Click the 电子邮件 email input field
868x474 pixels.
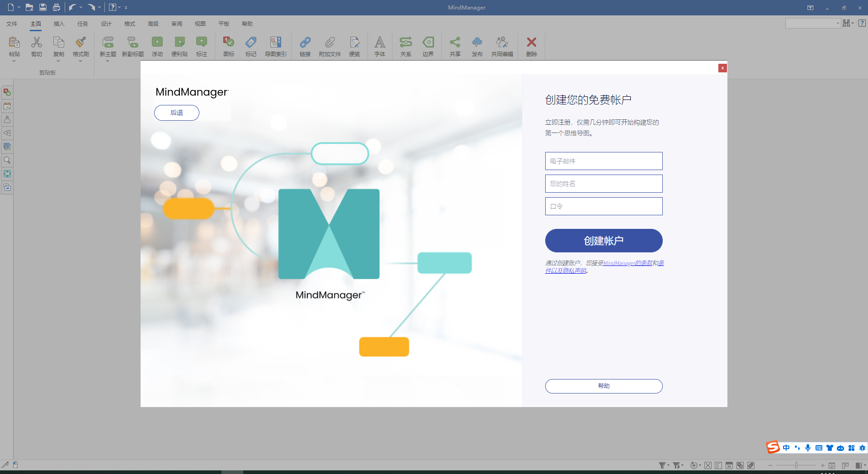coord(604,161)
